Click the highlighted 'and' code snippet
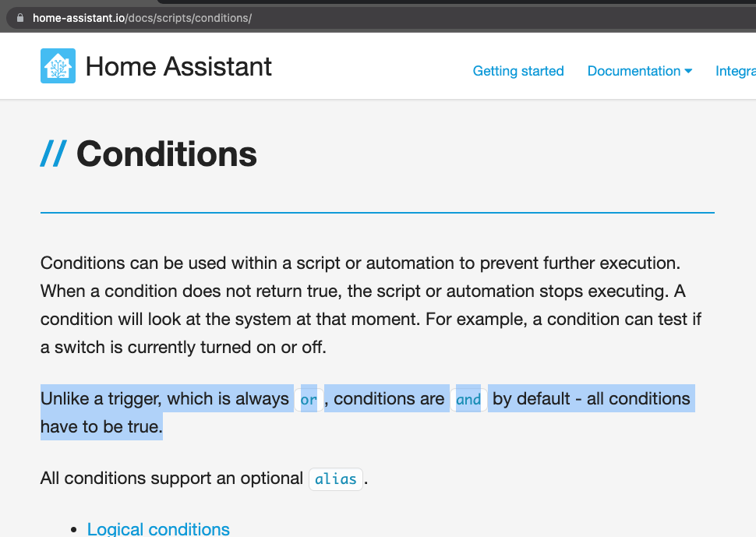Image resolution: width=756 pixels, height=537 pixels. 468,399
